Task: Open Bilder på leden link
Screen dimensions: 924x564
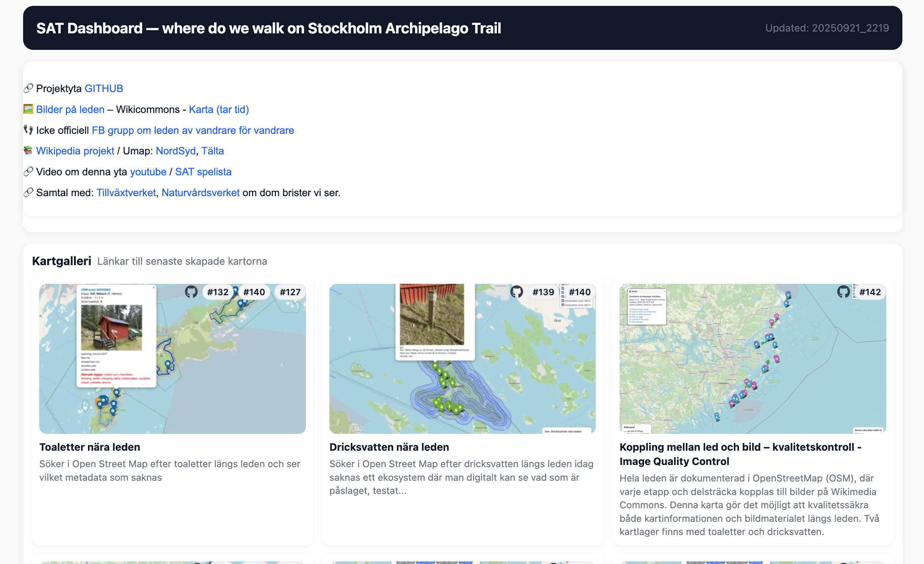Action: click(70, 110)
